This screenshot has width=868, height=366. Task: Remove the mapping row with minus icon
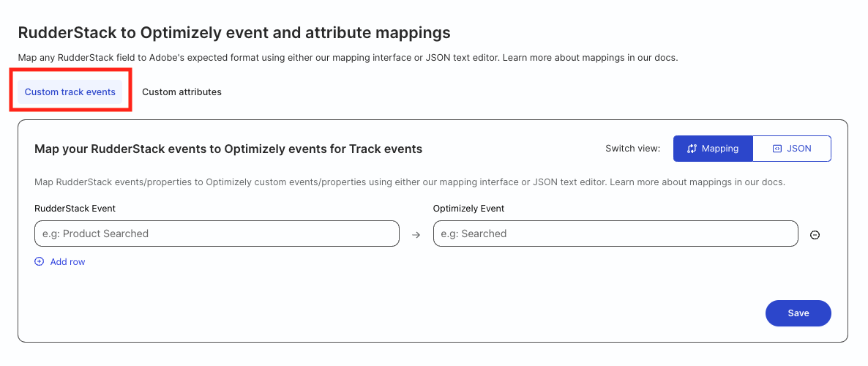point(815,235)
